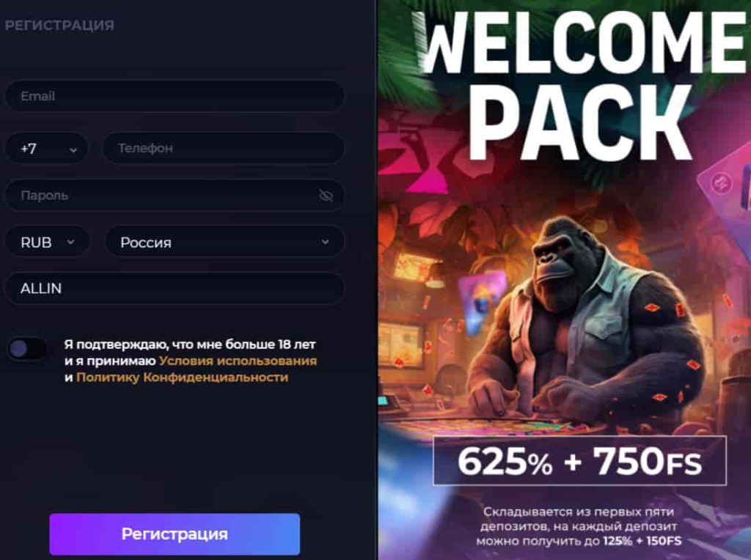This screenshot has height=560, width=751.
Task: Click the chevron arrow beside +7
Action: pyautogui.click(x=73, y=150)
